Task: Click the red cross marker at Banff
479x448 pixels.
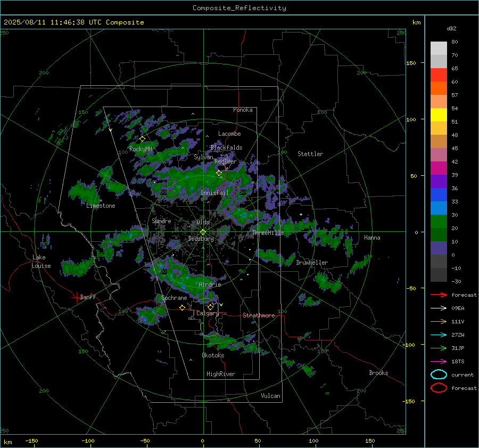Action: [76, 297]
